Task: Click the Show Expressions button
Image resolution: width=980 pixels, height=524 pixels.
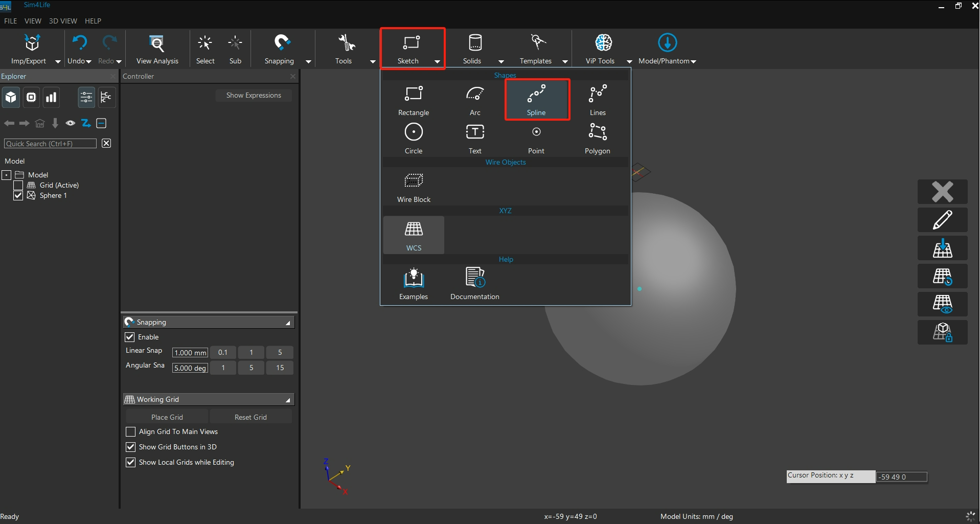Action: (254, 96)
